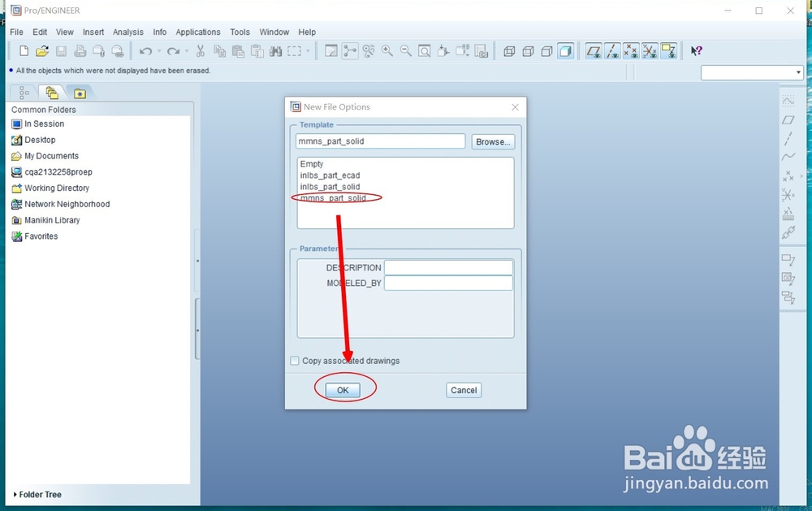Open the Desktop common folder

[x=33, y=140]
